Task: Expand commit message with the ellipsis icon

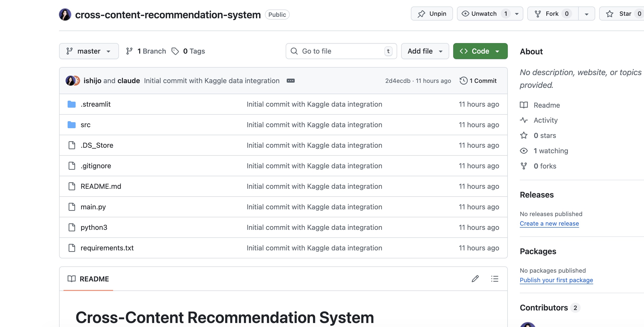Action: click(x=291, y=81)
